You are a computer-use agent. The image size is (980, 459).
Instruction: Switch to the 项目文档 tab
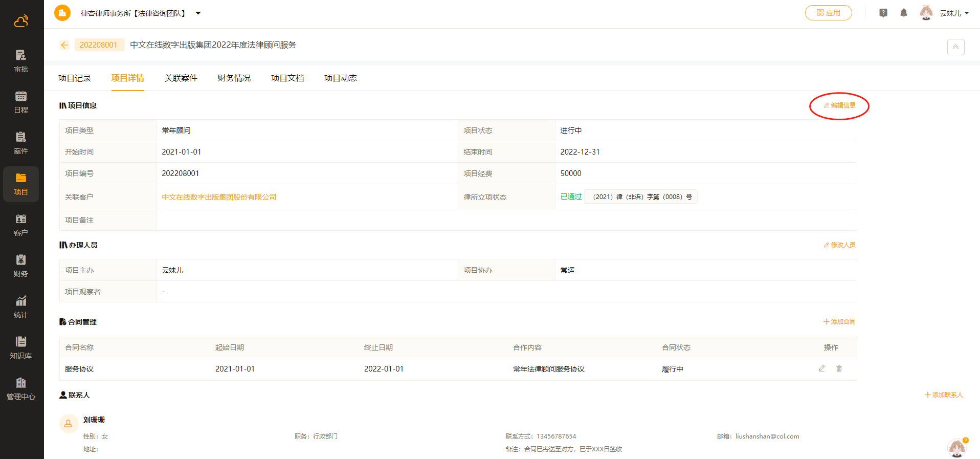tap(287, 78)
